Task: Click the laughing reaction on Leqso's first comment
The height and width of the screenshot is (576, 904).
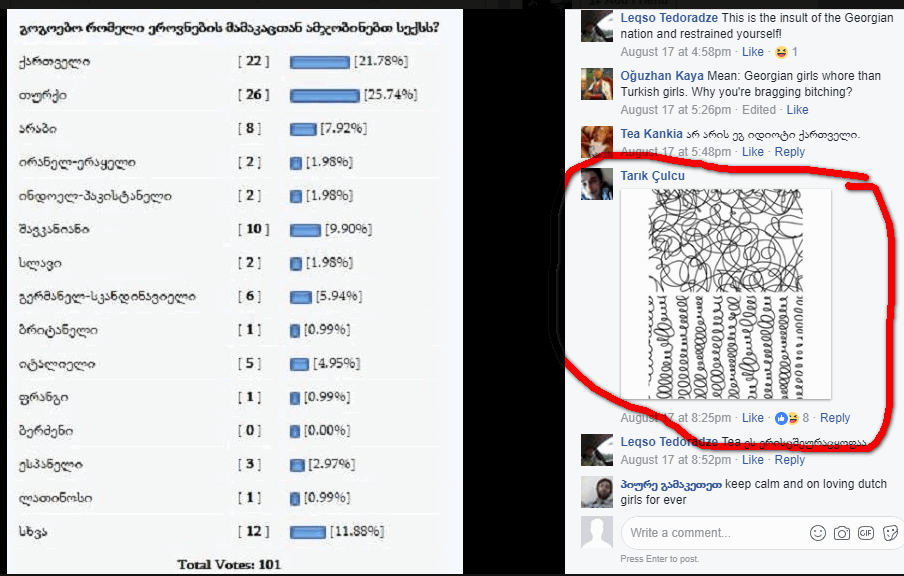Action: pos(781,52)
